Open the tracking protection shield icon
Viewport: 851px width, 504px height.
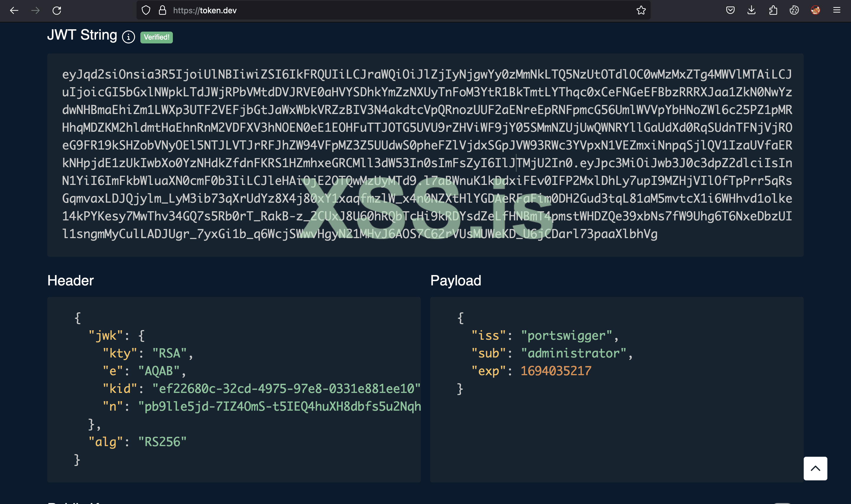click(x=146, y=11)
